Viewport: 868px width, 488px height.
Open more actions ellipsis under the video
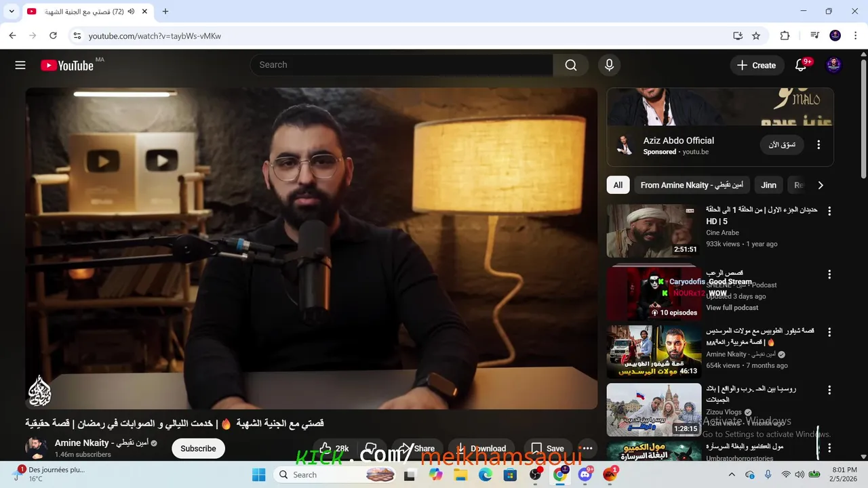[x=587, y=449]
